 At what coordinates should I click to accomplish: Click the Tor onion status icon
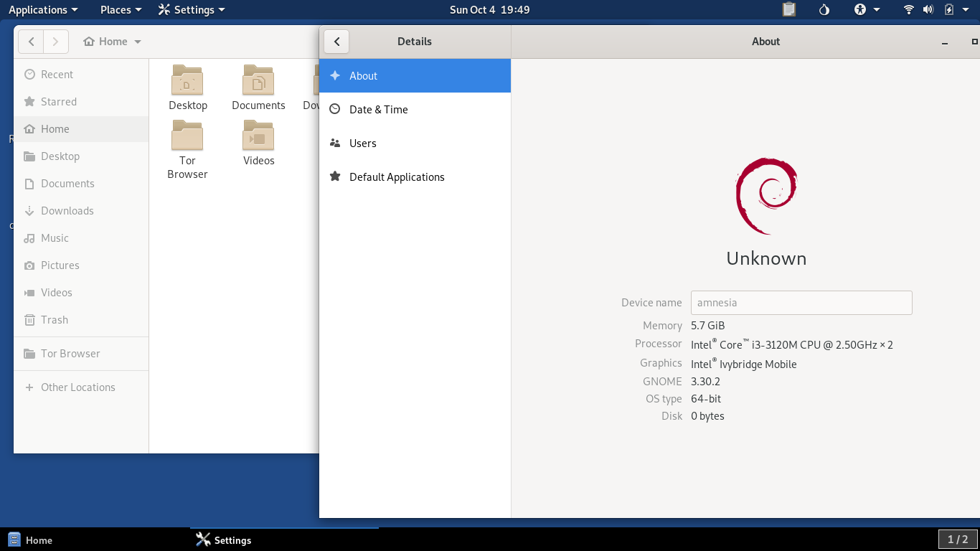point(824,9)
